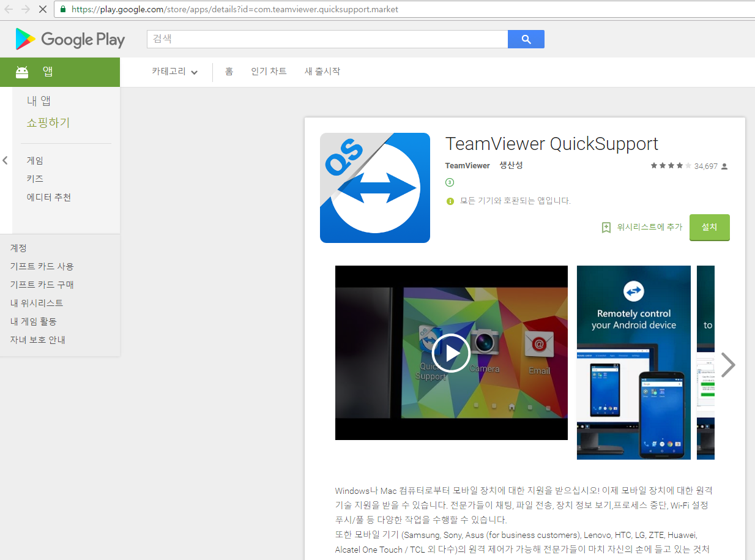755x560 pixels.
Task: Click the wishlist bookmark icon
Action: click(606, 227)
